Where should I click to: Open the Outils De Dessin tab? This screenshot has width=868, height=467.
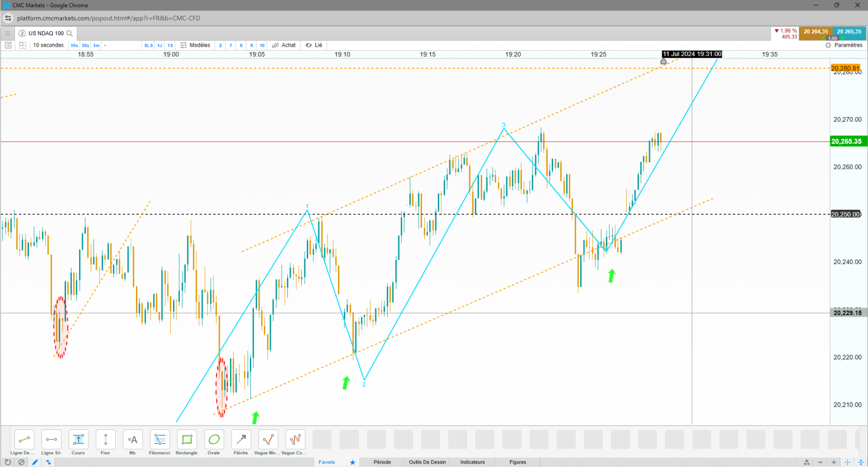tap(427, 462)
